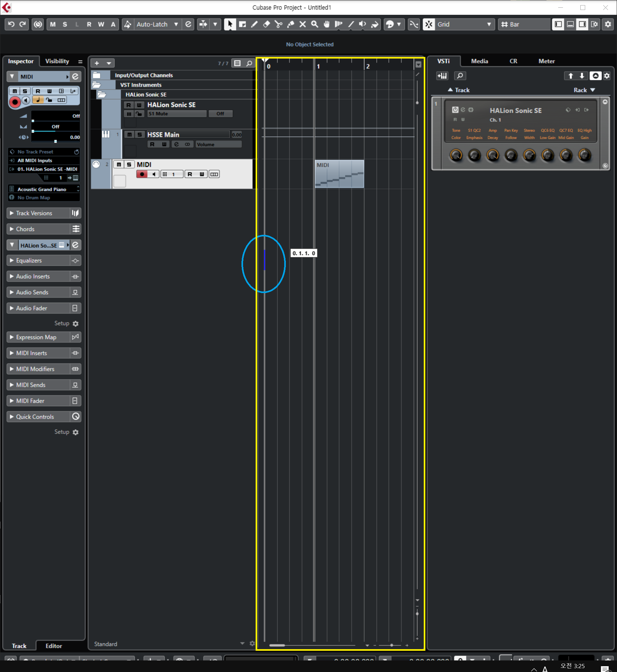Image resolution: width=617 pixels, height=672 pixels.
Task: Click Add Track Instrument icon in VSTi panel
Action: 442,76
